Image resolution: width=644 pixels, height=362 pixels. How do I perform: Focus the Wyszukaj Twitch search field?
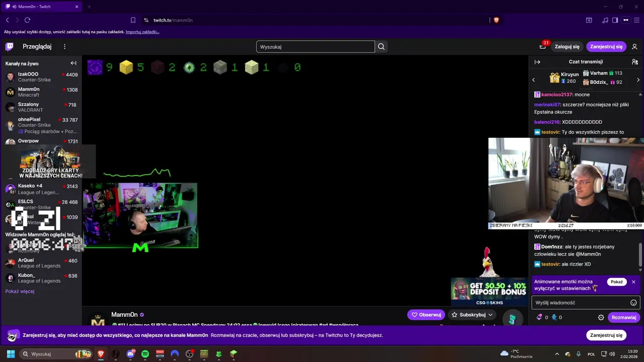(315, 47)
